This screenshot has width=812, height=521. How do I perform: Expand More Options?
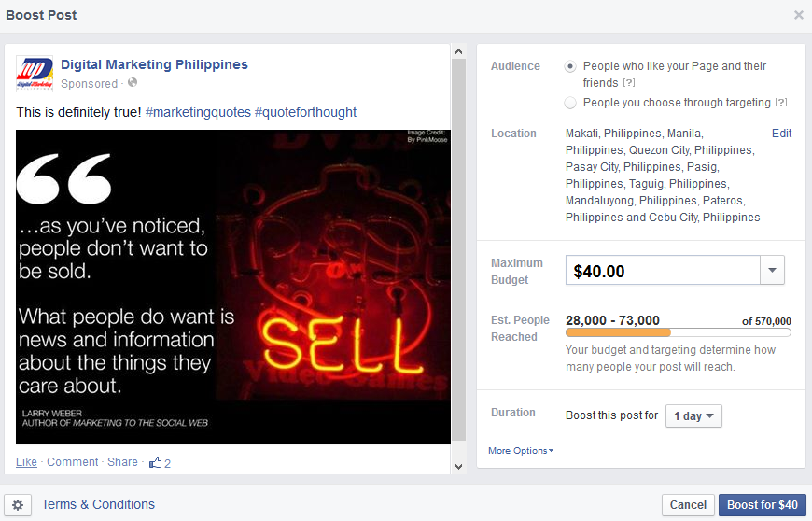521,451
